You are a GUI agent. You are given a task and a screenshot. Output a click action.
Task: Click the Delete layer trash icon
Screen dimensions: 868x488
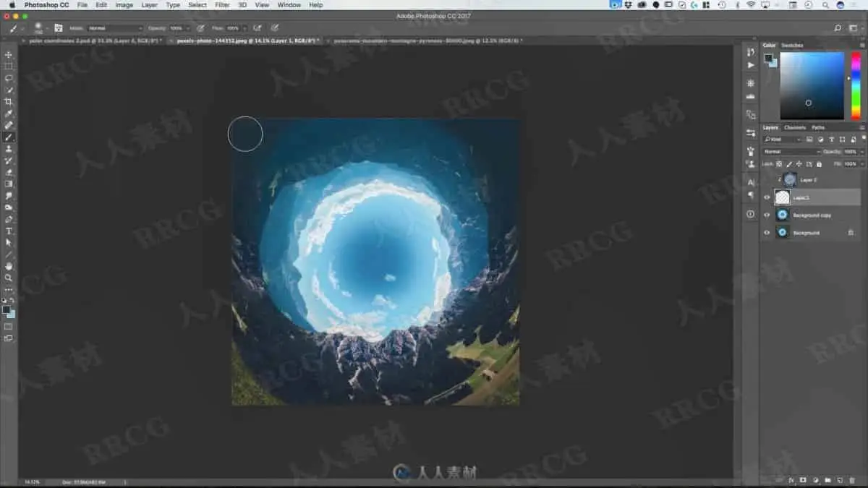pyautogui.click(x=851, y=480)
